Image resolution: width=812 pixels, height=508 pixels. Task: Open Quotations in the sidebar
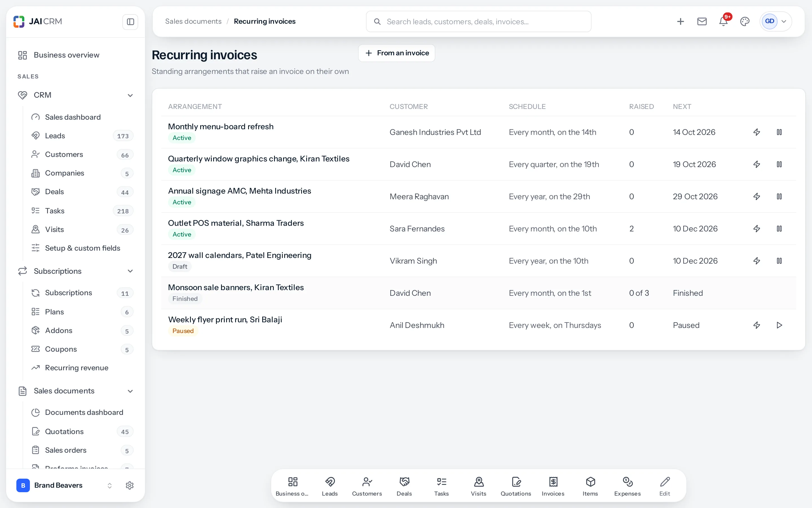point(82,432)
